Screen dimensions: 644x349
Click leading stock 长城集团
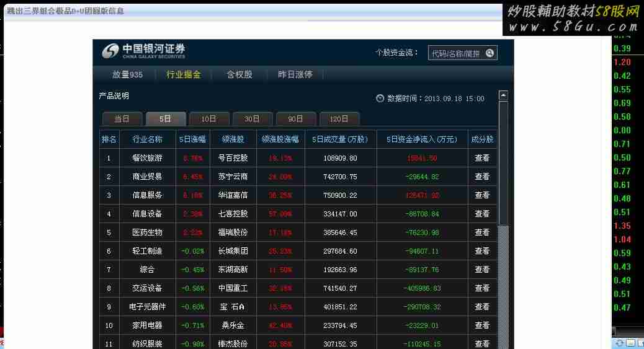(233, 251)
